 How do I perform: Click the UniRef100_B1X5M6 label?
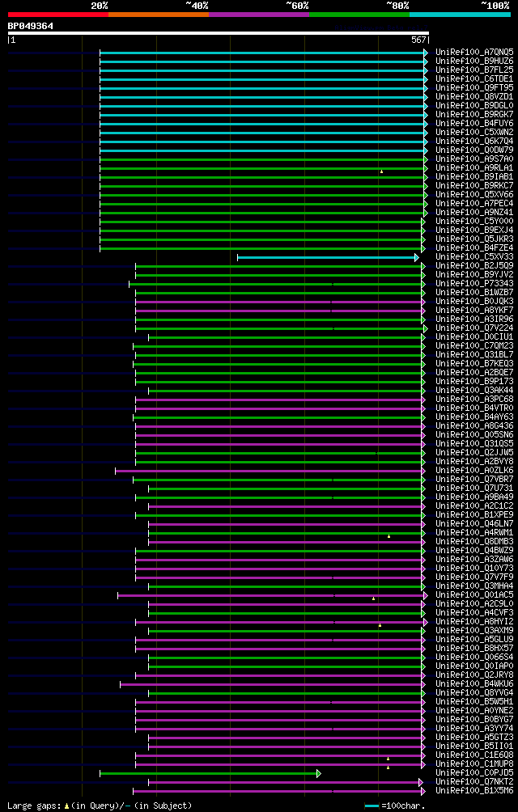pos(474,791)
